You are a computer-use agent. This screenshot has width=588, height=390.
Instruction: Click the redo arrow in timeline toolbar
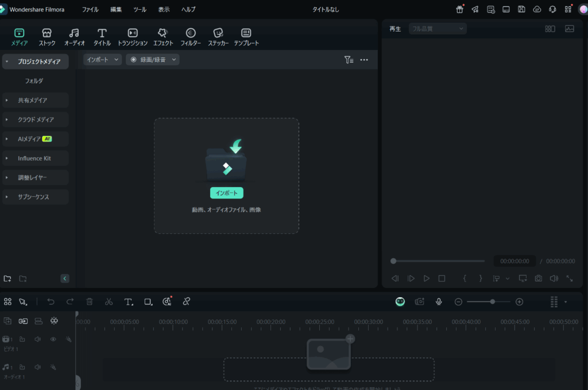(69, 302)
